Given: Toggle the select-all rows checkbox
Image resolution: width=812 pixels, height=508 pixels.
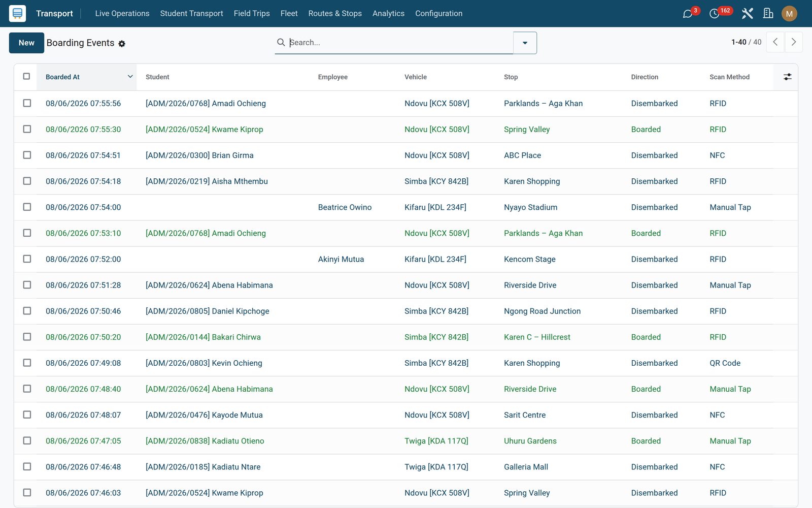Looking at the screenshot, I should coord(26,76).
